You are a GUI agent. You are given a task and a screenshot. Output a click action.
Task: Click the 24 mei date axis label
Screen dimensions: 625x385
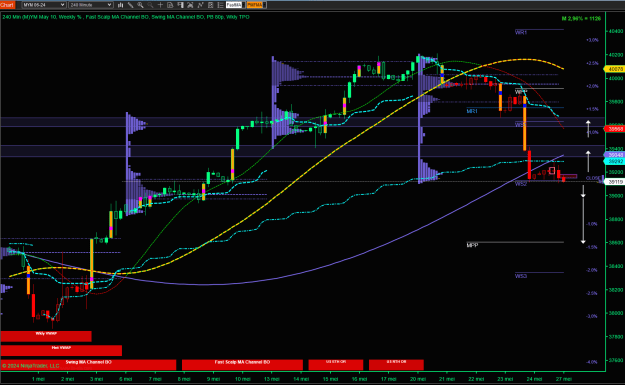pos(534,379)
